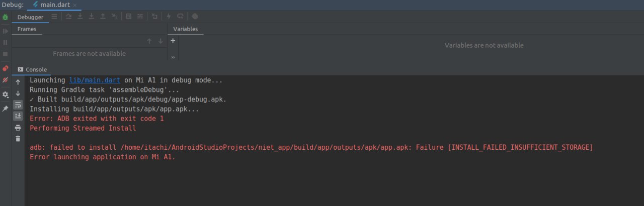Click Flutter Hot Reload lightning icon
Screen dimensions: 644x206
click(x=169, y=17)
